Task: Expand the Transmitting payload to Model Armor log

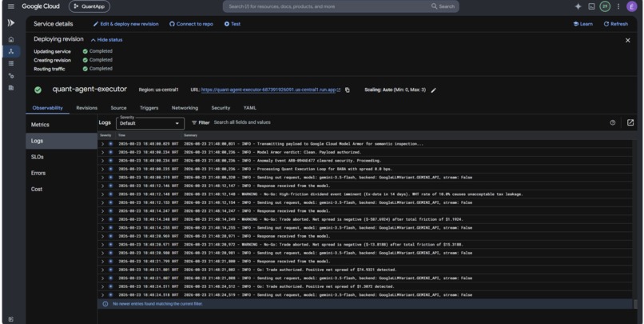Action: 103,144
